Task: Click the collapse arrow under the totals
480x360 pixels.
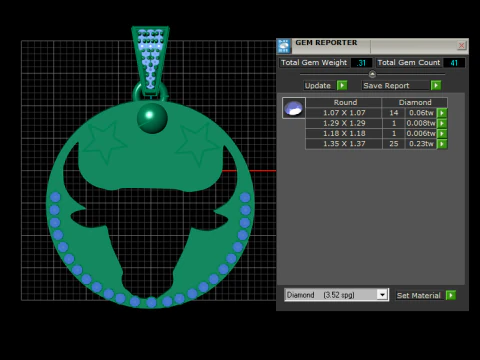Action: pos(372,74)
